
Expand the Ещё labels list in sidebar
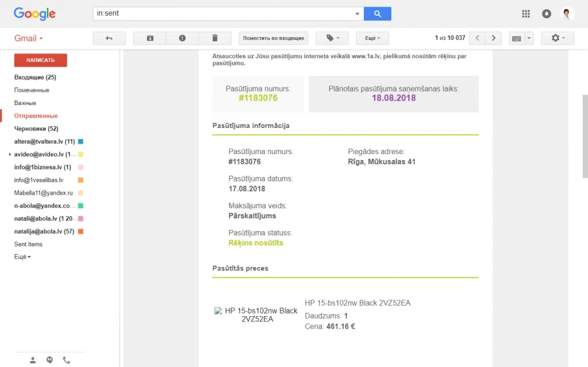click(22, 257)
